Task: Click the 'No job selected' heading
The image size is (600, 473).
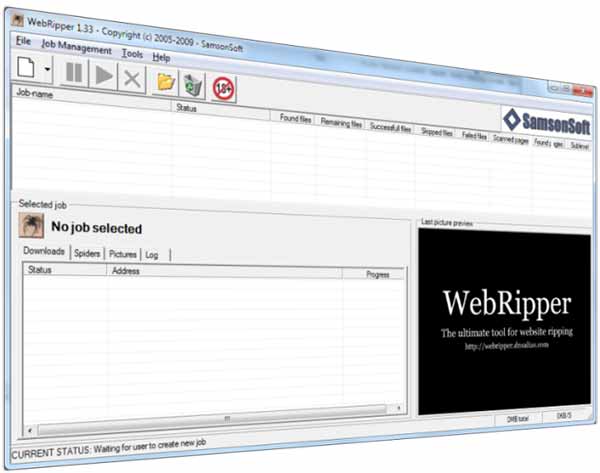Action: point(97,228)
